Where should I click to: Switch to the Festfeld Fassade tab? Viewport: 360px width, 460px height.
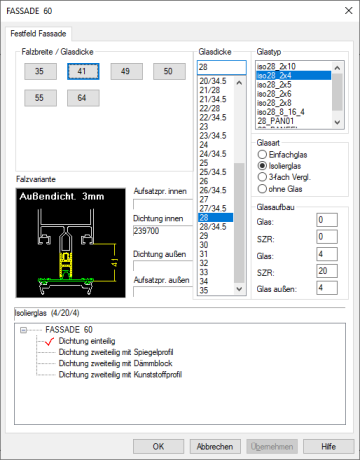[38, 34]
